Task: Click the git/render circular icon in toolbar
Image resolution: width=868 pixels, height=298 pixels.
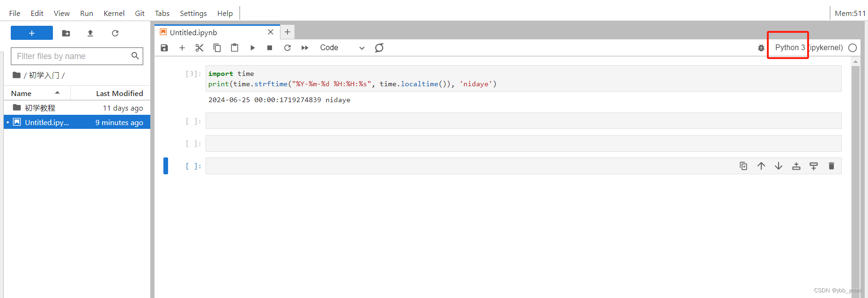Action: coord(379,48)
